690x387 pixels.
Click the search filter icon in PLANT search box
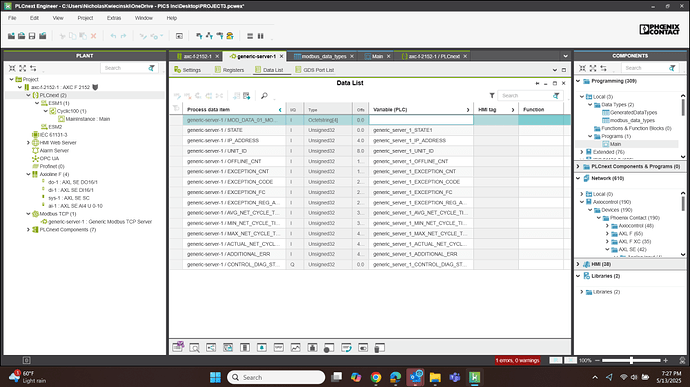[151, 68]
